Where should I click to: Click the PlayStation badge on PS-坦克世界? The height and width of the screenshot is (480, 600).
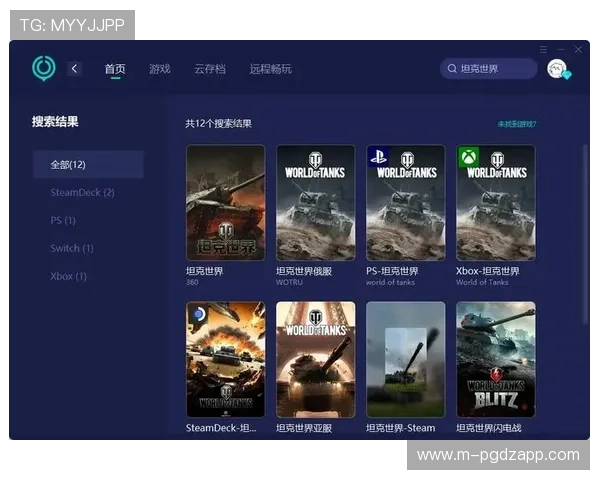pos(378,156)
